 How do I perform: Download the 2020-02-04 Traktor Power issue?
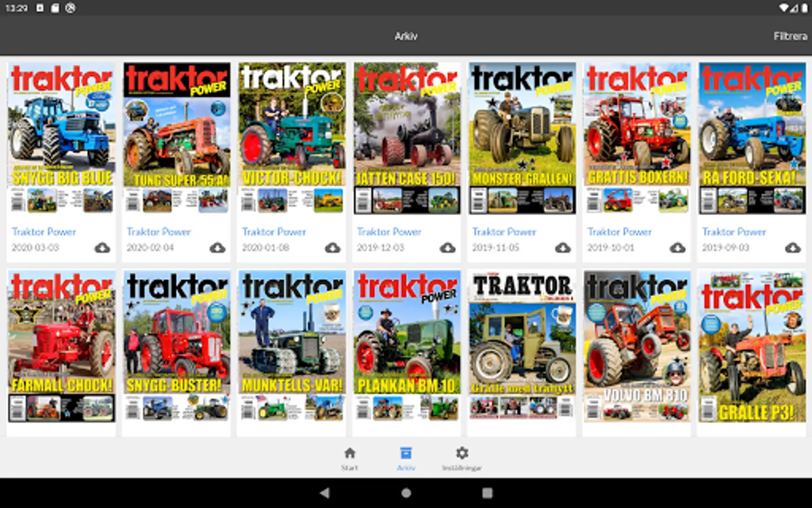click(217, 248)
